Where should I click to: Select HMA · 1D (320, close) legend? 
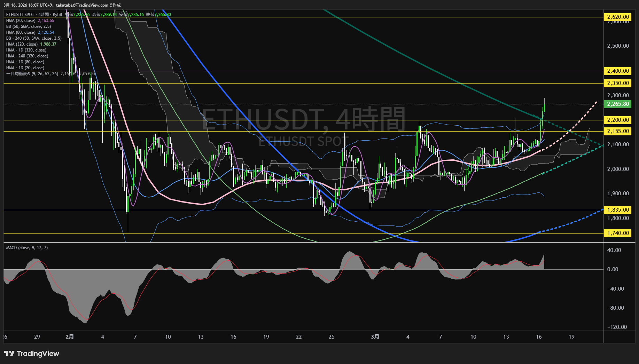(26, 50)
